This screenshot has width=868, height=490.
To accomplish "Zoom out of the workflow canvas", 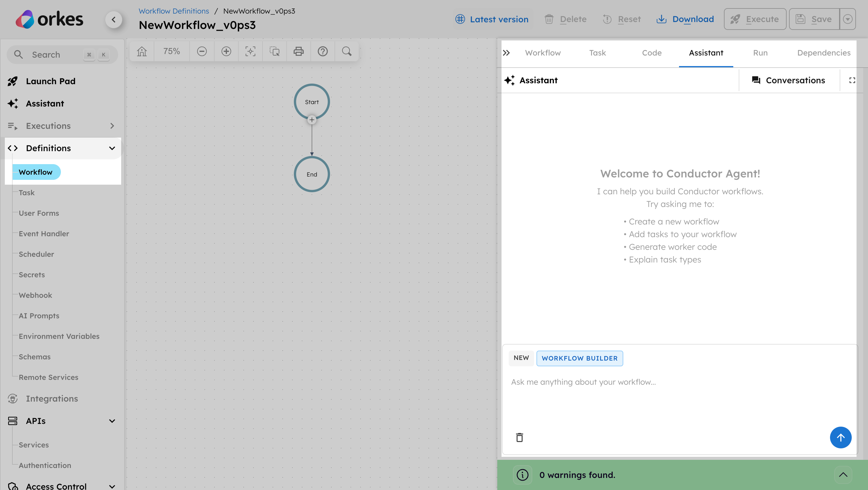I will point(202,51).
